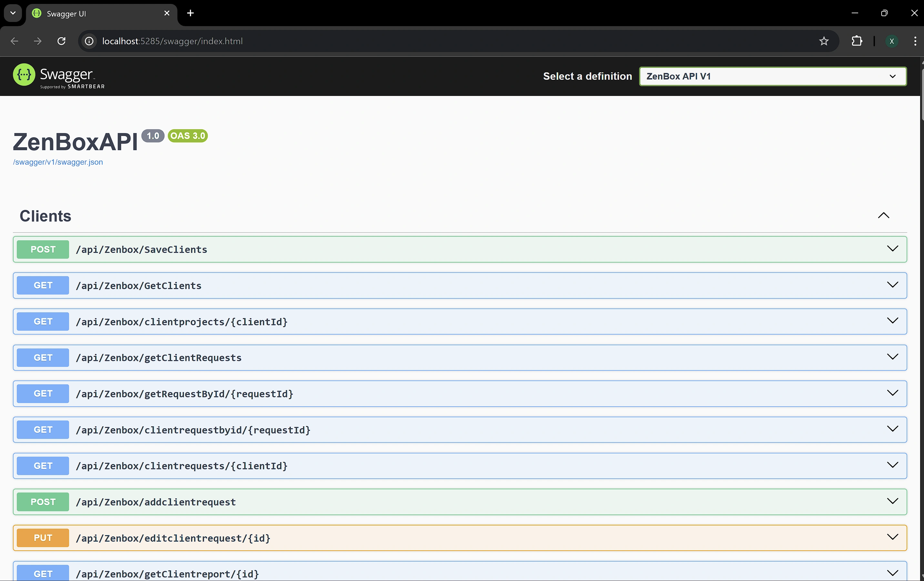Expand the POST SaveClients chevron
Screen dimensions: 924x581
pos(893,248)
